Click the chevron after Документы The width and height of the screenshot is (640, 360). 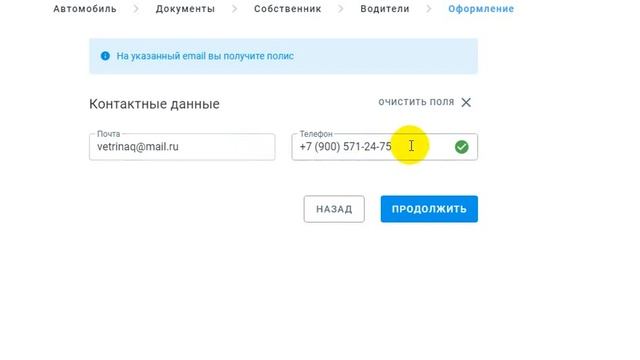(234, 9)
